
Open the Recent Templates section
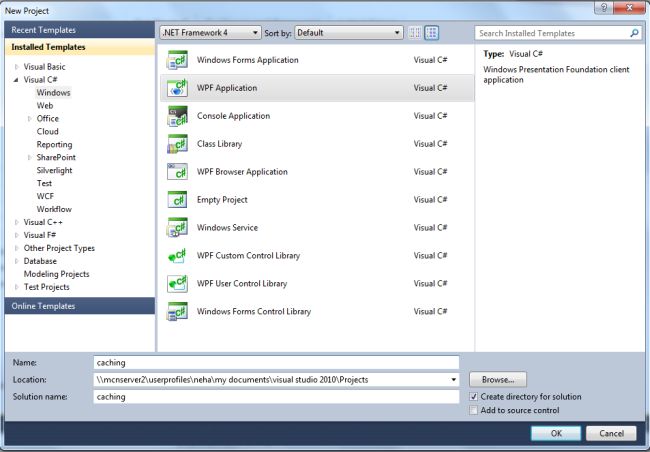pyautogui.click(x=80, y=30)
